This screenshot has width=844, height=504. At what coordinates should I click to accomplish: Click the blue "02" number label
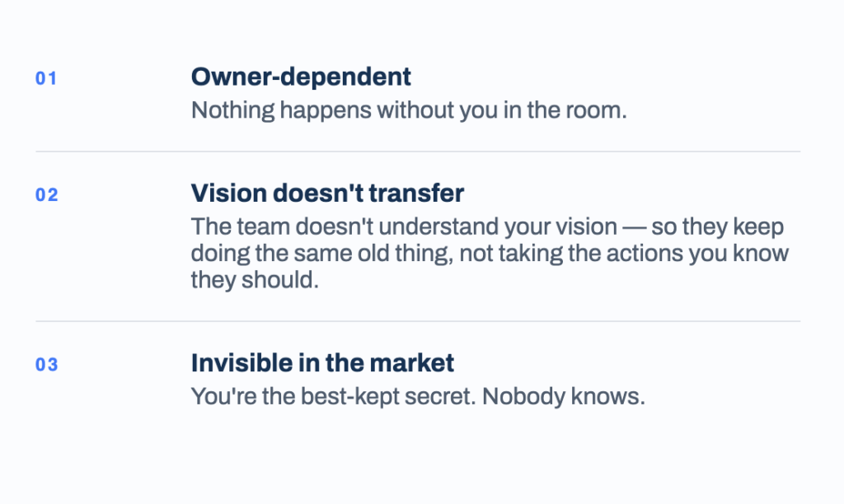[46, 194]
